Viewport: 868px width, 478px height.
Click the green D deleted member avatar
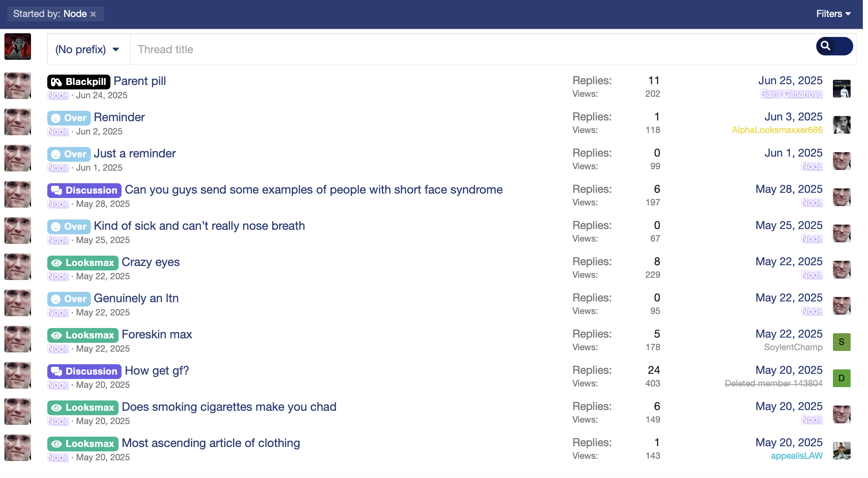coord(841,378)
